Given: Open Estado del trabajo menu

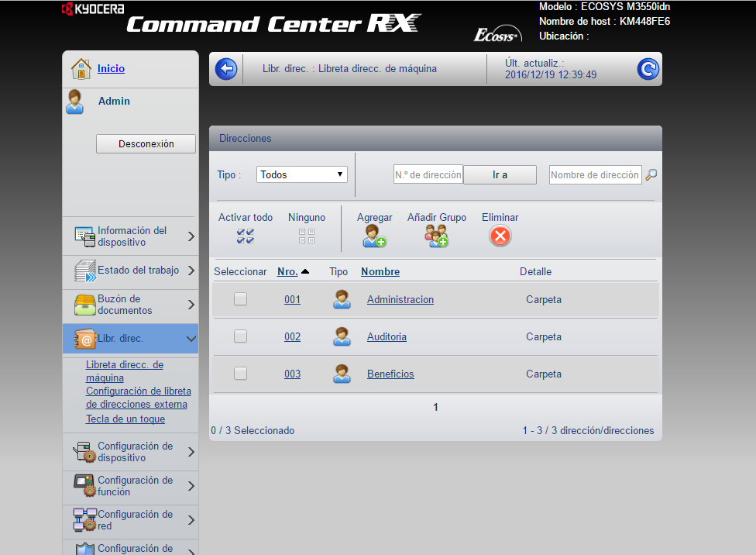Looking at the screenshot, I should (x=130, y=271).
